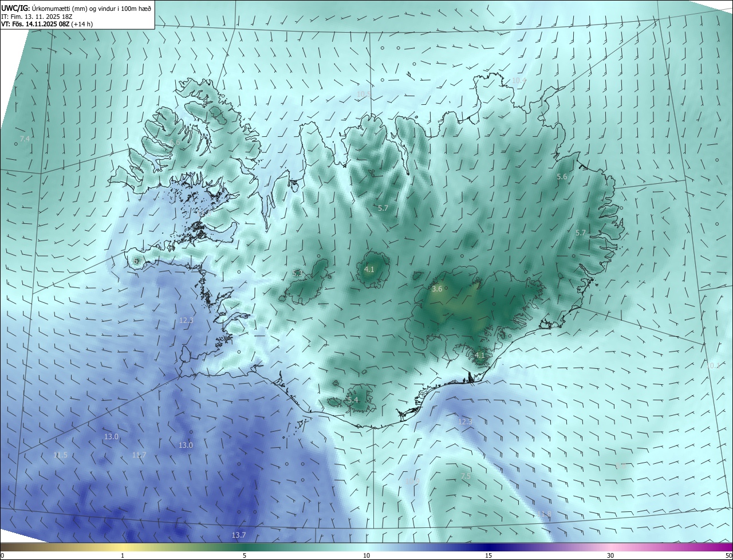The image size is (733, 560).
Task: Click the 11.7 value label
Action: (x=139, y=455)
